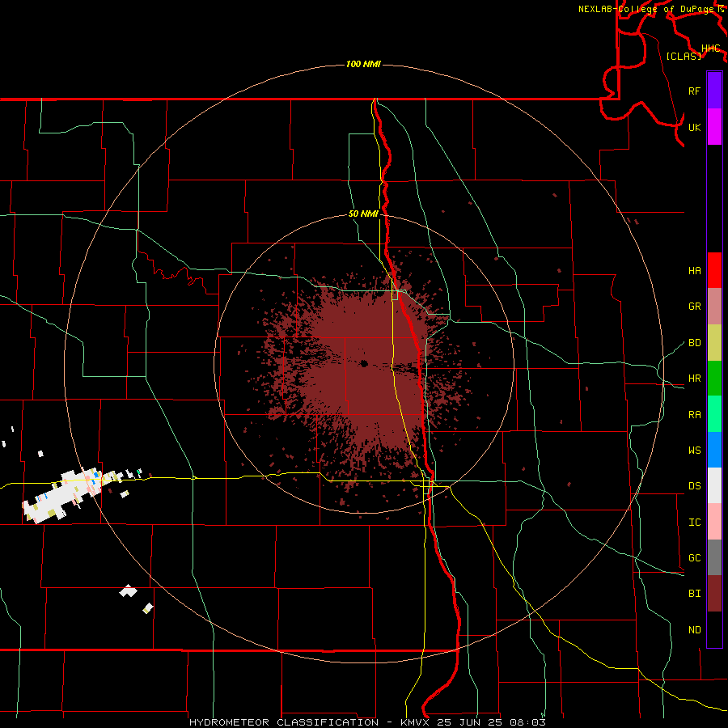Viewport: 728px width, 728px height.
Task: Click the large white dry snow echo
Action: 70,494
